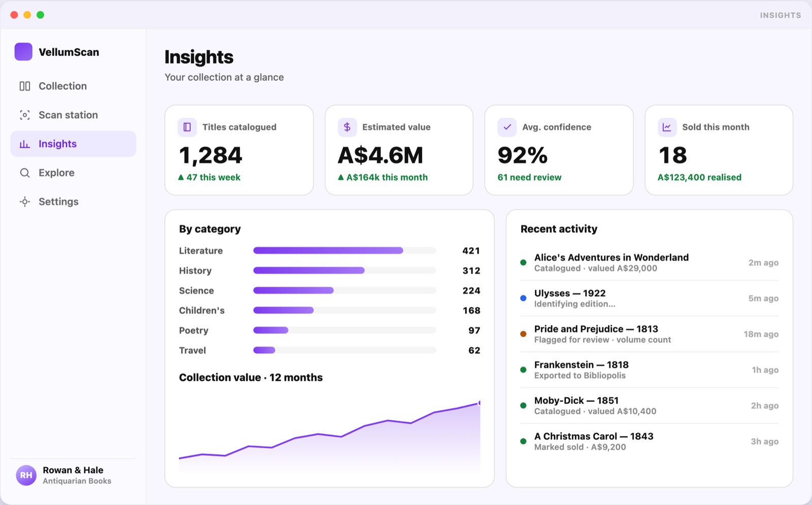Open the Moby-Dick — 1851 activity row
Viewport: 812px width, 505px height.
(650, 406)
